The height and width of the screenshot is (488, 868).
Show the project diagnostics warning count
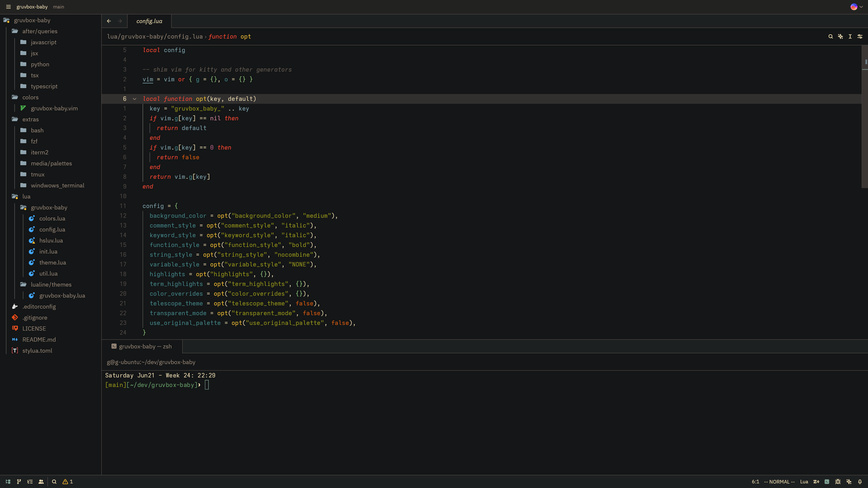tap(68, 482)
